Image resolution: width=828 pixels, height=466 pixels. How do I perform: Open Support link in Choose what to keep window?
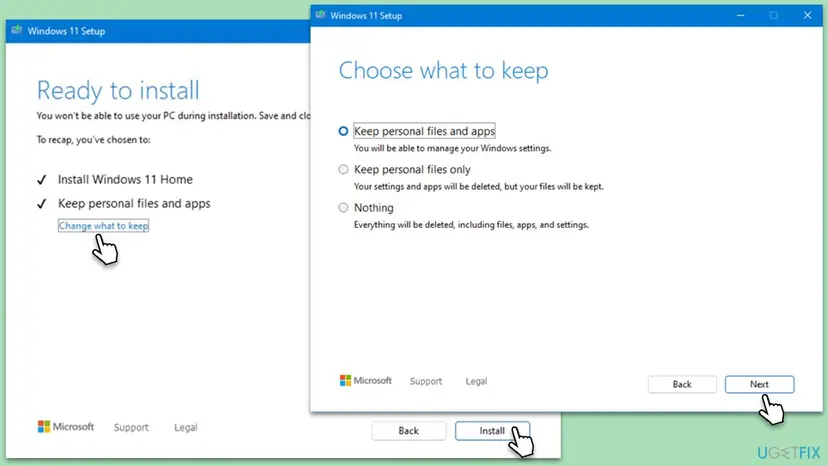coord(426,381)
